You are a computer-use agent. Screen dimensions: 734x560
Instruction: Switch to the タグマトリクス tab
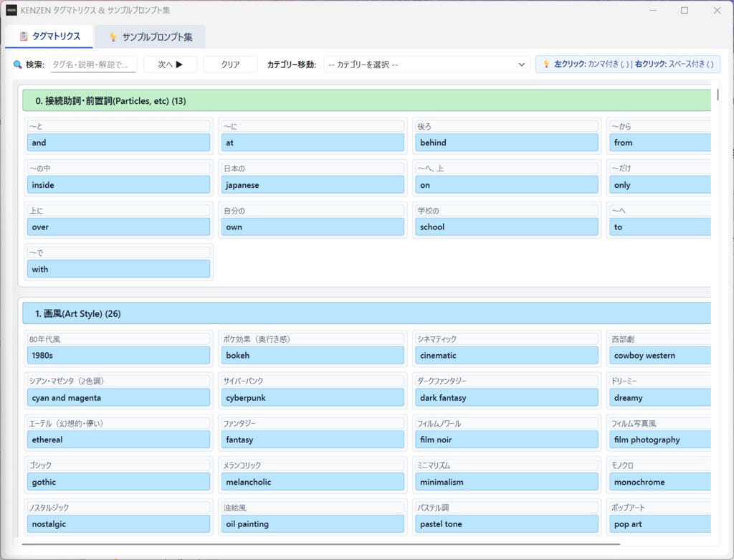49,37
